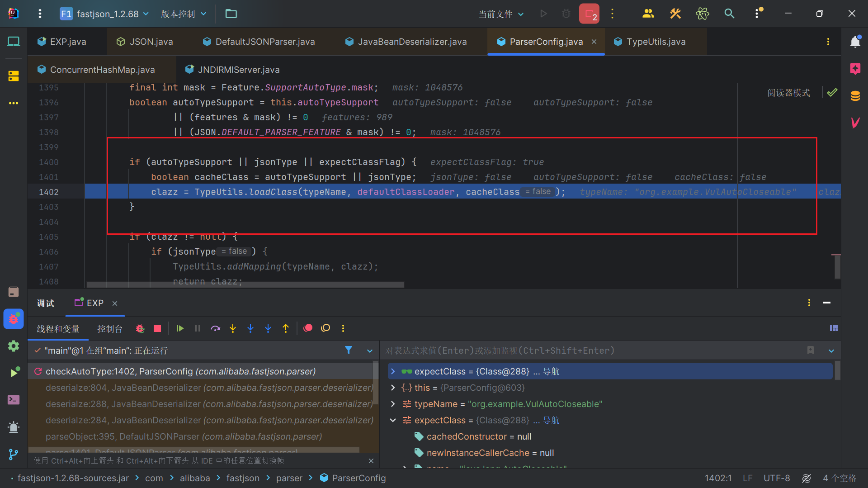Expand the this = ParserConfig@603 node

click(393, 388)
